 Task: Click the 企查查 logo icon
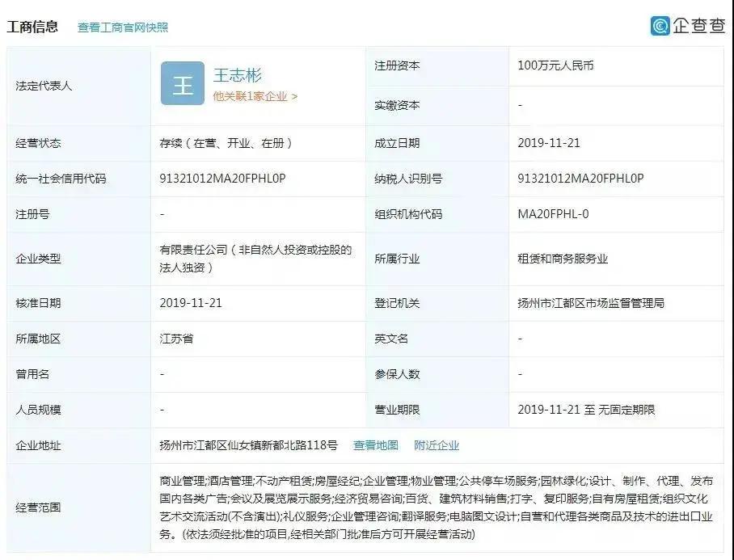coord(660,25)
